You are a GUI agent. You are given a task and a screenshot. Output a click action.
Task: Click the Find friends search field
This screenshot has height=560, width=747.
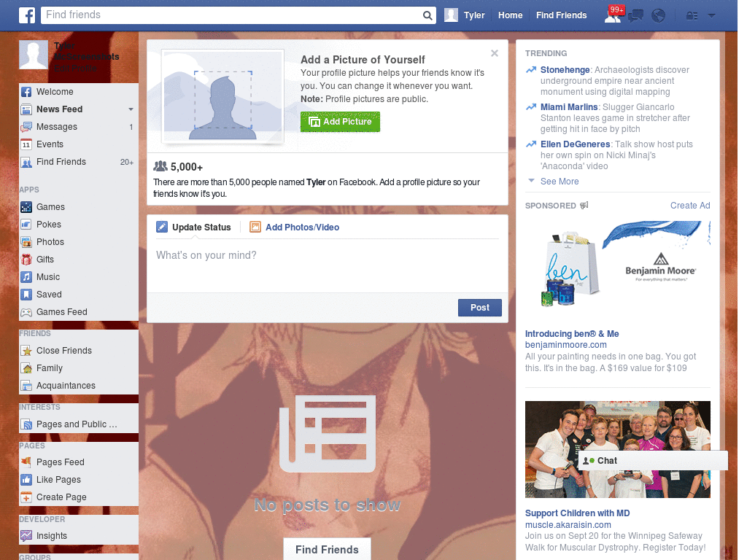click(x=232, y=15)
